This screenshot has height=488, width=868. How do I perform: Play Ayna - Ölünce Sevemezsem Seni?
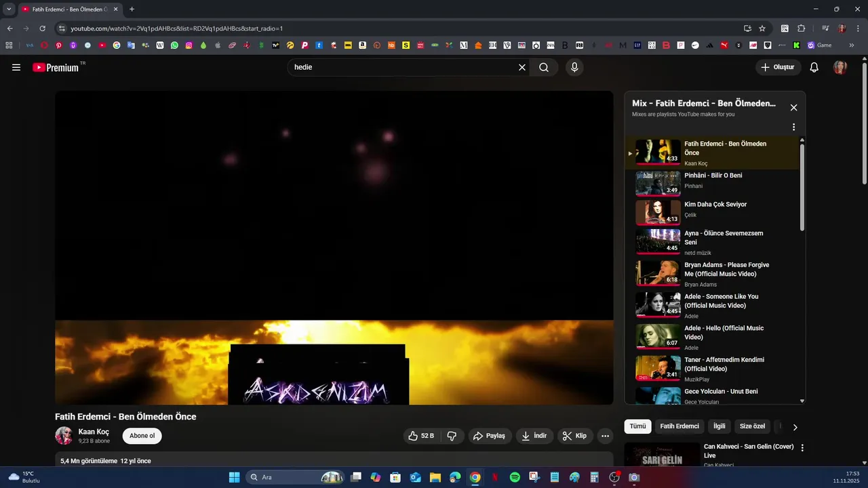pyautogui.click(x=713, y=242)
